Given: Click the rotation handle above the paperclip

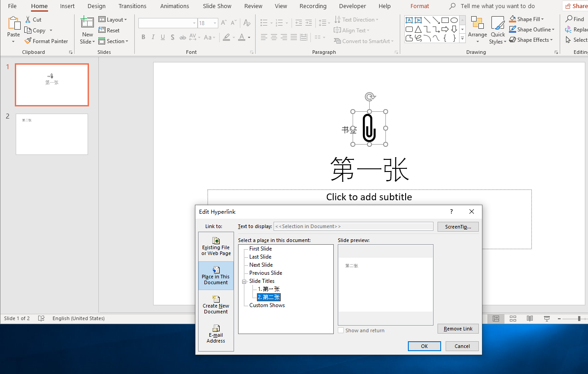Looking at the screenshot, I should [370, 97].
